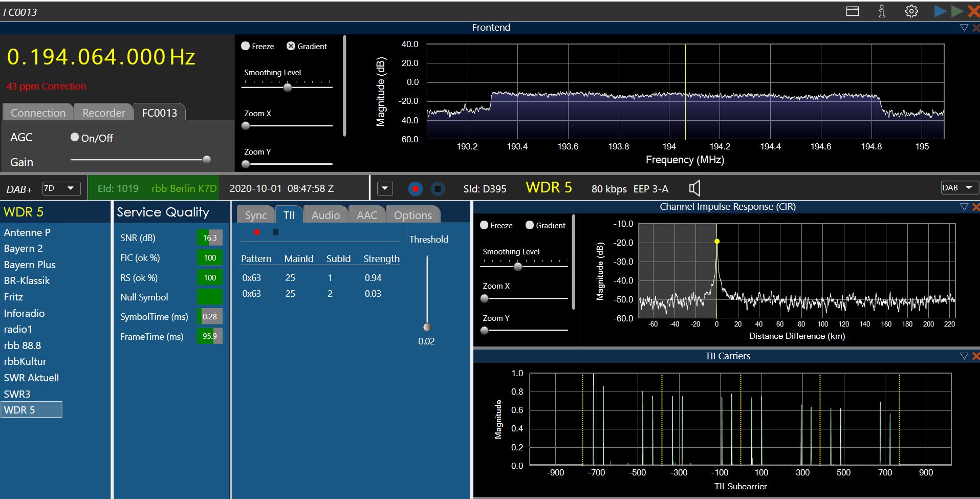Enable Freeze in the Frontend panel
This screenshot has width=980, height=499.
point(246,46)
